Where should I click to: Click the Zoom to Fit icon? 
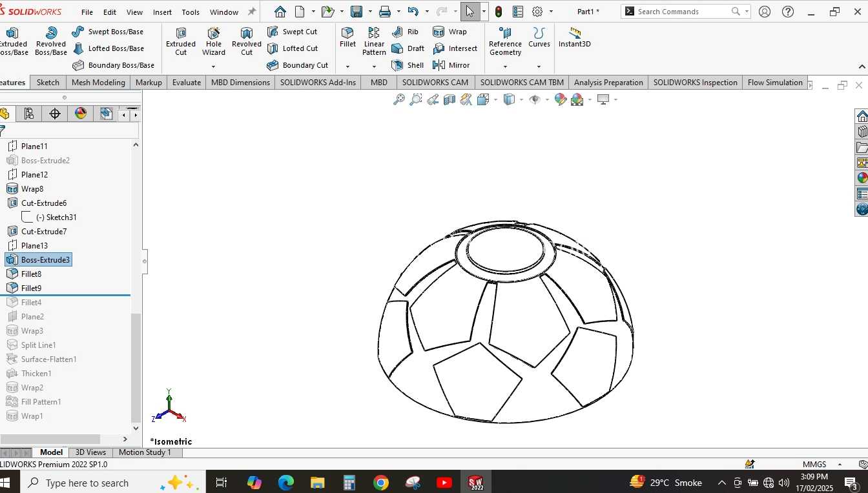(399, 99)
